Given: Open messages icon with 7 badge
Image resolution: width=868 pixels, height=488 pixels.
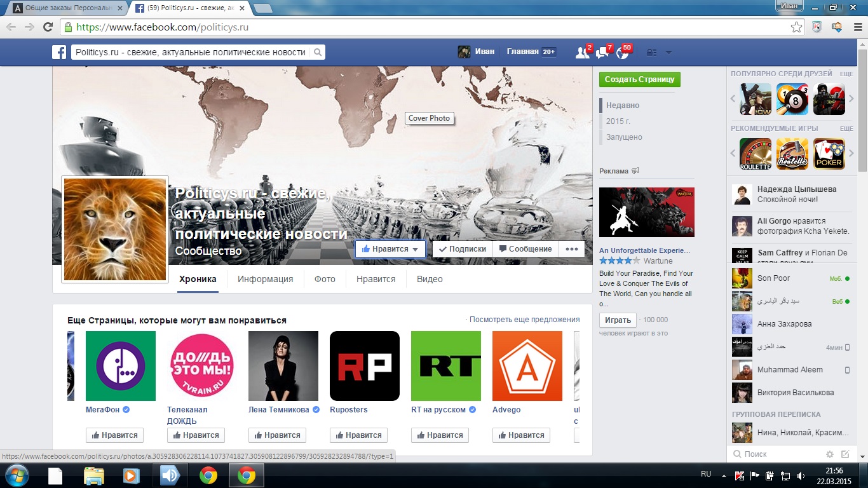Looking at the screenshot, I should tap(602, 53).
